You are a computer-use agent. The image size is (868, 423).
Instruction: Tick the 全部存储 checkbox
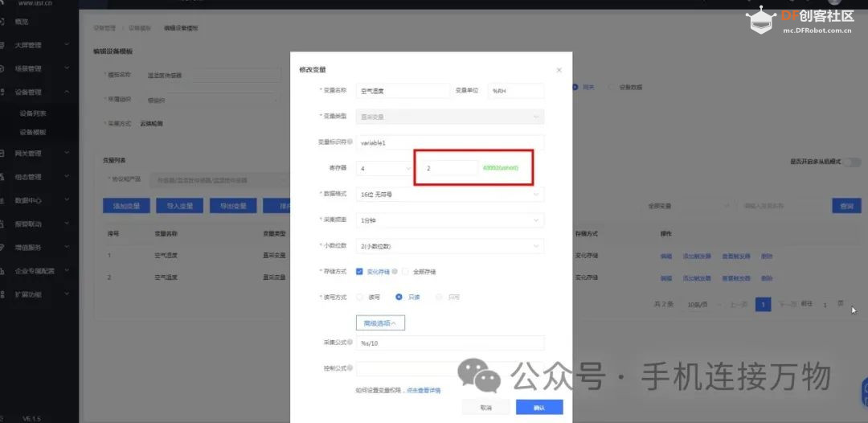point(405,271)
